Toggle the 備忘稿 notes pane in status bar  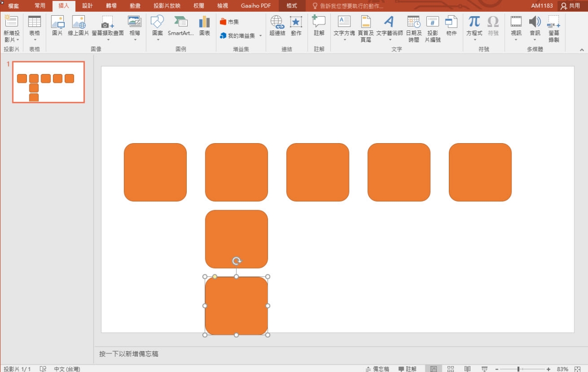coord(377,369)
